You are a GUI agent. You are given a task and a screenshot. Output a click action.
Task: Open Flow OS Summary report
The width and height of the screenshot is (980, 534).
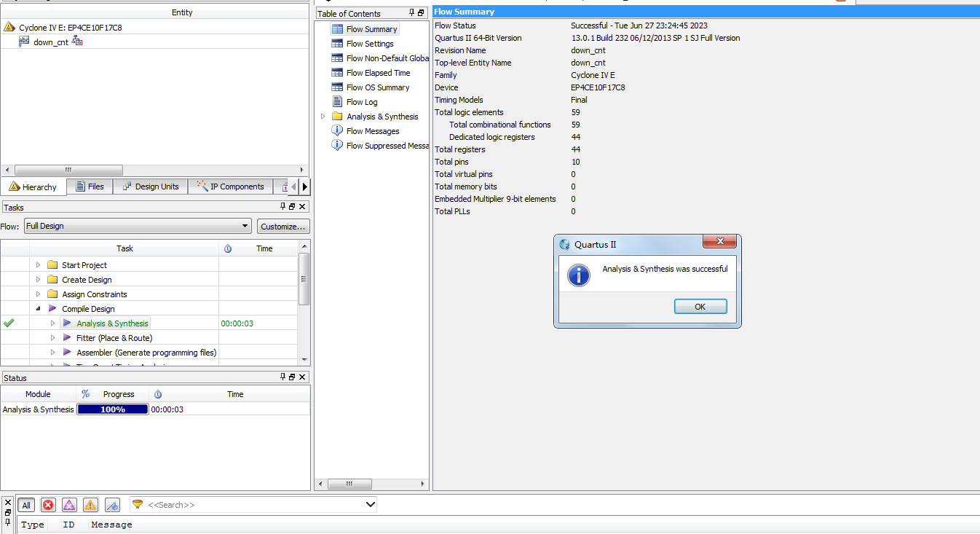[378, 87]
